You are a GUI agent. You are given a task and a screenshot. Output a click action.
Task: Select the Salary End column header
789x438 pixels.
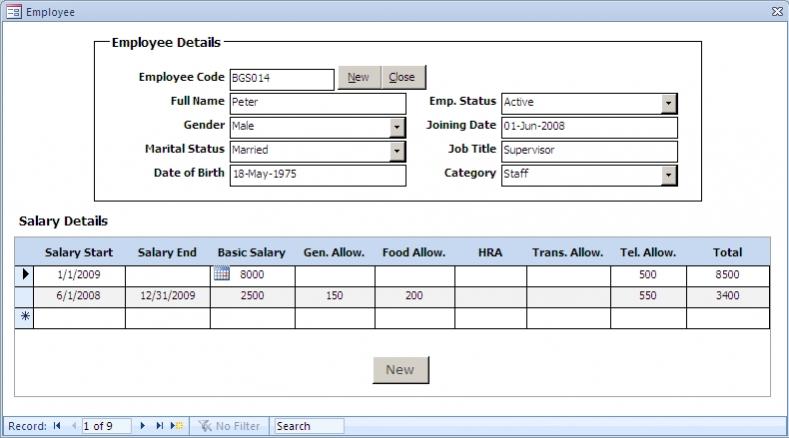coord(167,252)
